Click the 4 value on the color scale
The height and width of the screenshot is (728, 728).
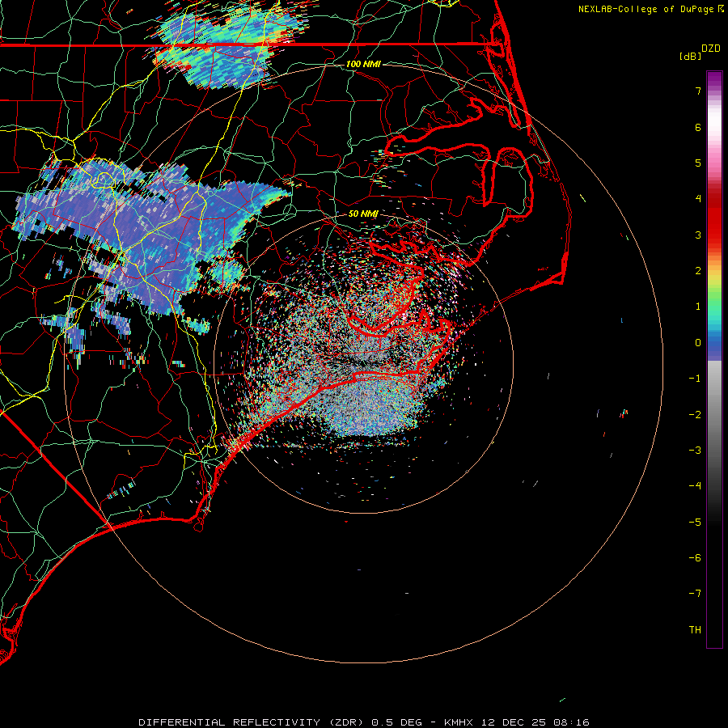(x=698, y=199)
